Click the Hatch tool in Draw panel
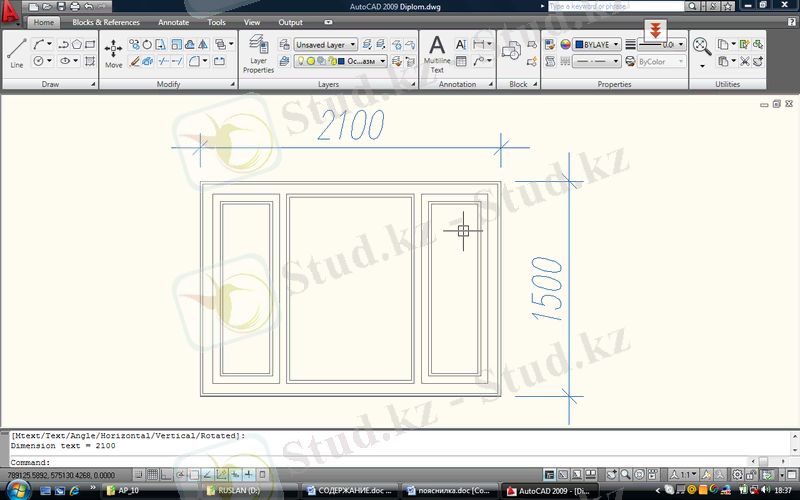The width and height of the screenshot is (800, 500). coord(90,61)
